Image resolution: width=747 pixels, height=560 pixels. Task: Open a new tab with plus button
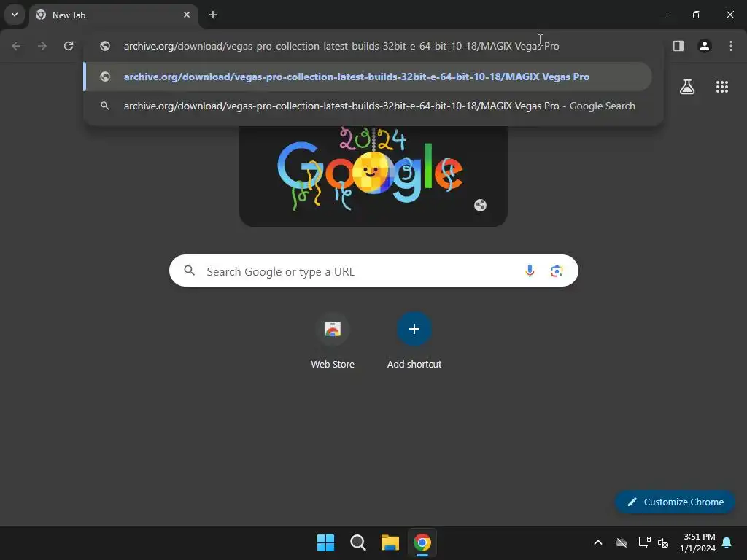pos(213,15)
